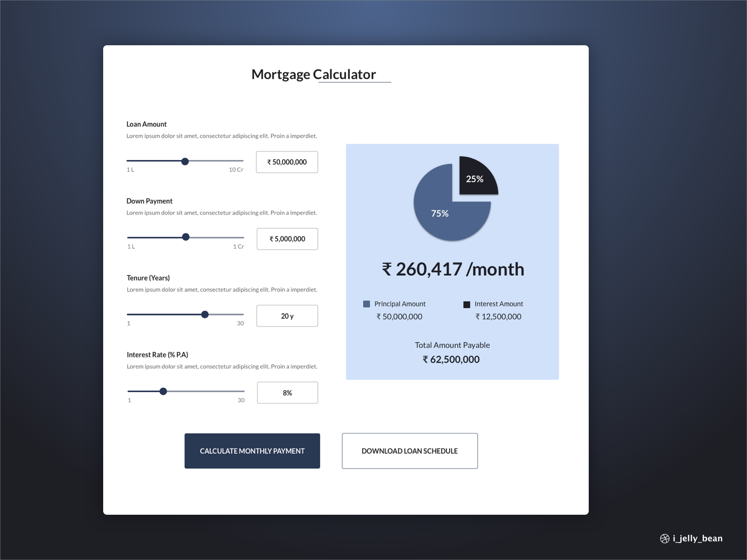Click the Principal Amount legend color square
Image resolution: width=747 pixels, height=560 pixels.
pyautogui.click(x=366, y=304)
